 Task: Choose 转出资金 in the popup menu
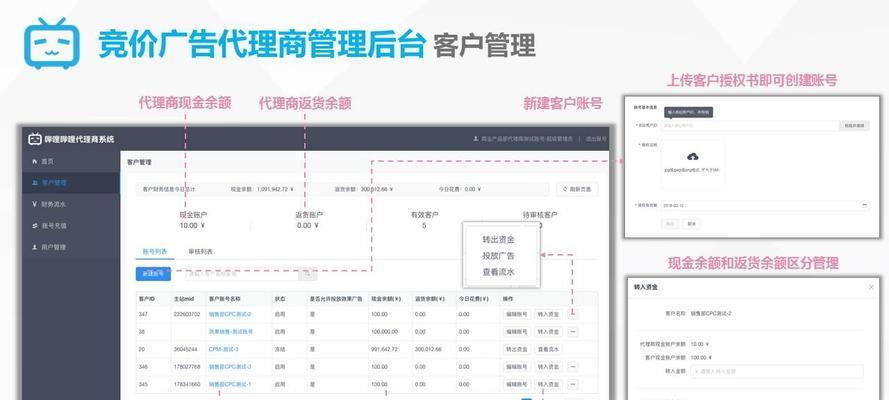pos(498,240)
